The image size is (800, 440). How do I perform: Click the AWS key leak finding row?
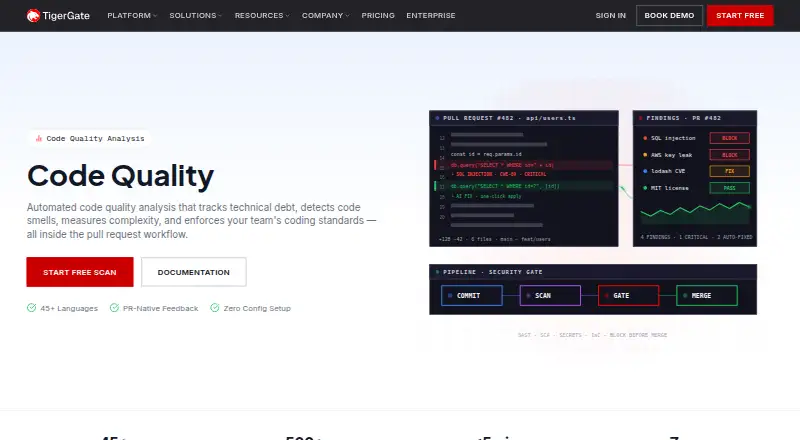pyautogui.click(x=695, y=155)
